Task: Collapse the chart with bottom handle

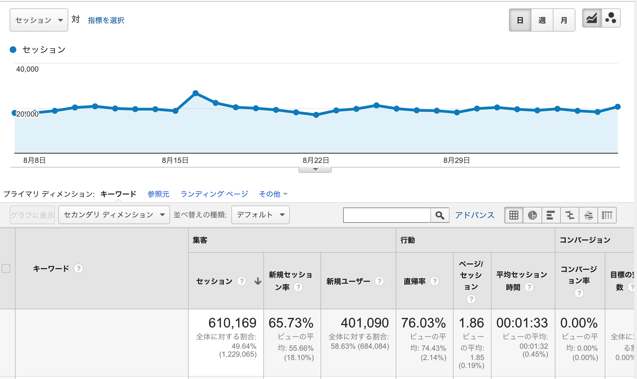Action: 315,169
